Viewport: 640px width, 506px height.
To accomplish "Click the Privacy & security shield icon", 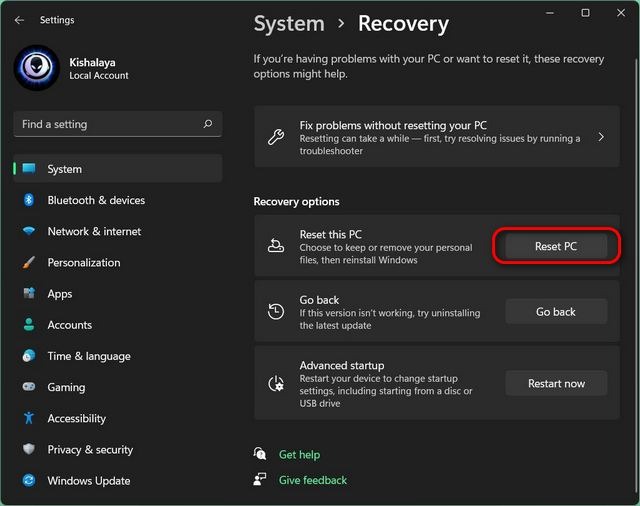I will (x=29, y=449).
